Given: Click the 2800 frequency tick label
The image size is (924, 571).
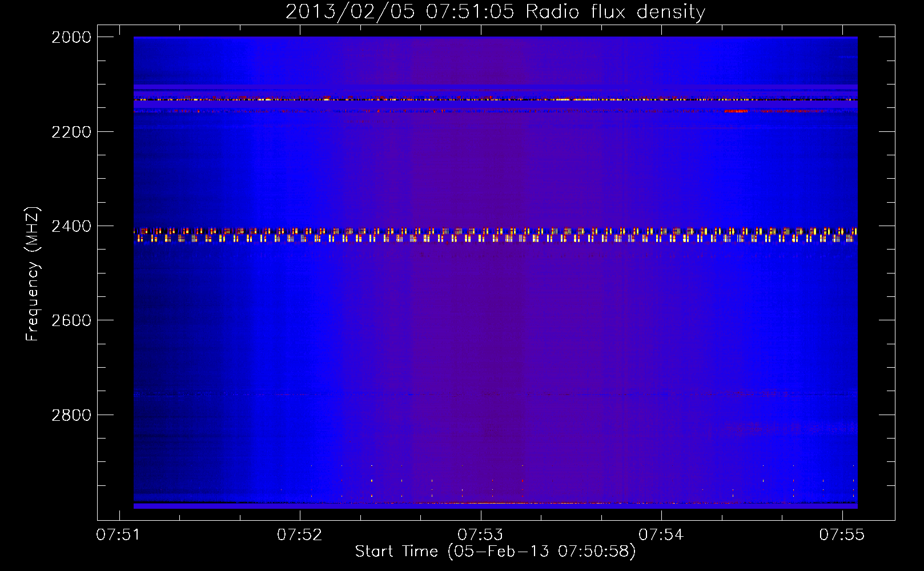Looking at the screenshot, I should pos(71,415).
